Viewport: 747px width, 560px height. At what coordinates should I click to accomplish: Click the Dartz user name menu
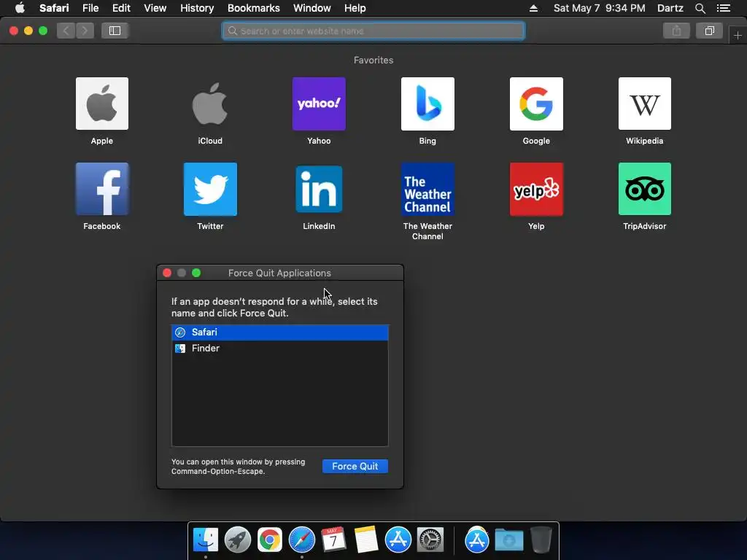click(670, 8)
